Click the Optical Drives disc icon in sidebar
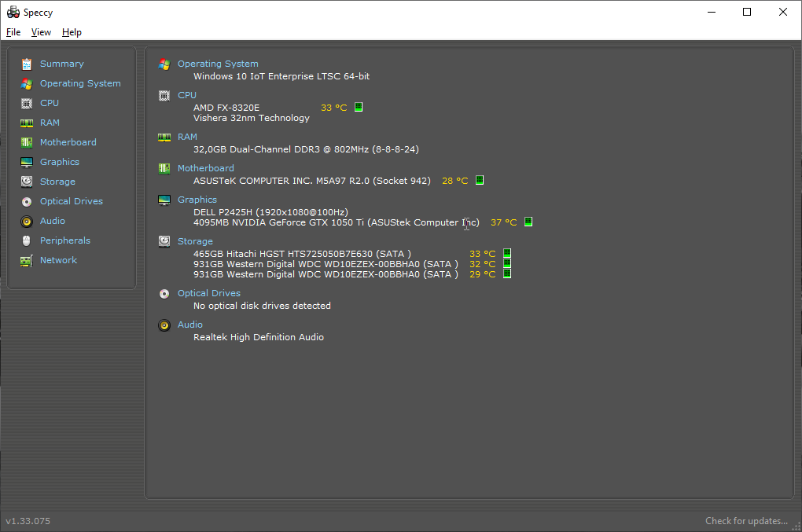Screen dimensions: 802x532 tap(27, 202)
